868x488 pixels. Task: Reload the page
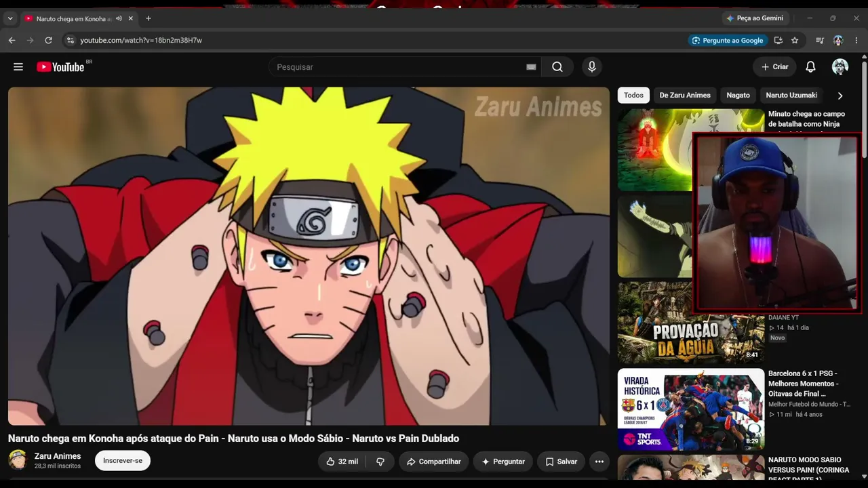click(49, 41)
